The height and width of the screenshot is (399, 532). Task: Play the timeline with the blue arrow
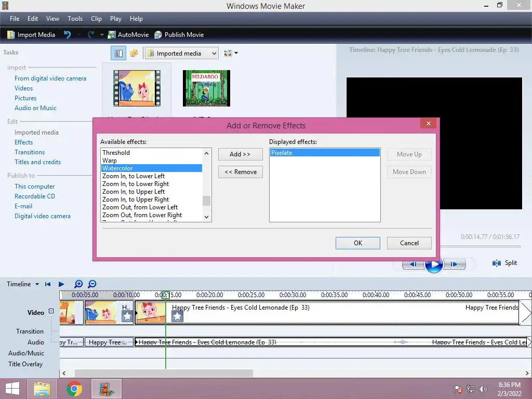pos(61,284)
